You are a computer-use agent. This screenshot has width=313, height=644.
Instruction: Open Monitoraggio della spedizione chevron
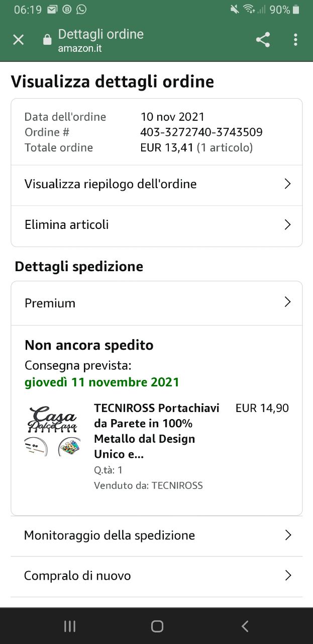click(x=288, y=535)
